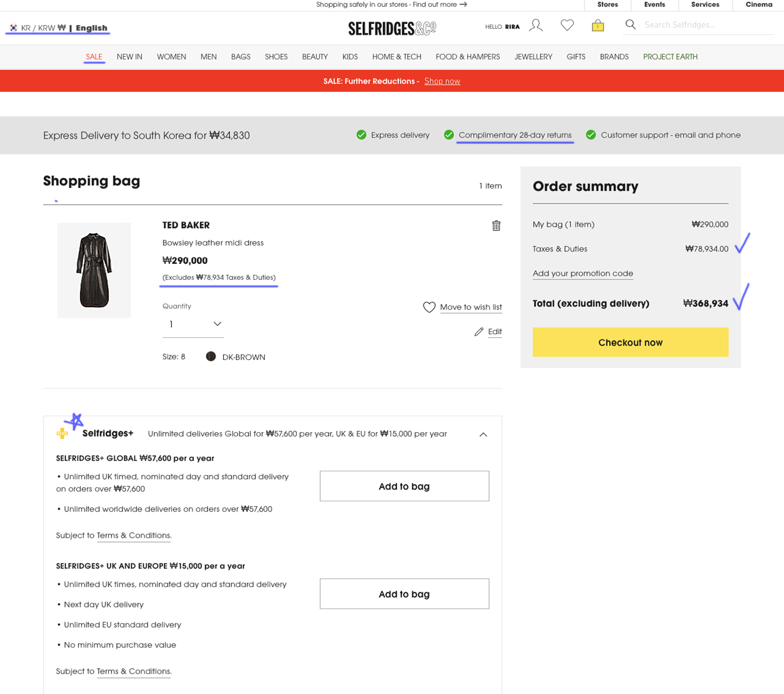The image size is (784, 694).
Task: Click the Selfridges & Co logo
Action: tap(392, 28)
